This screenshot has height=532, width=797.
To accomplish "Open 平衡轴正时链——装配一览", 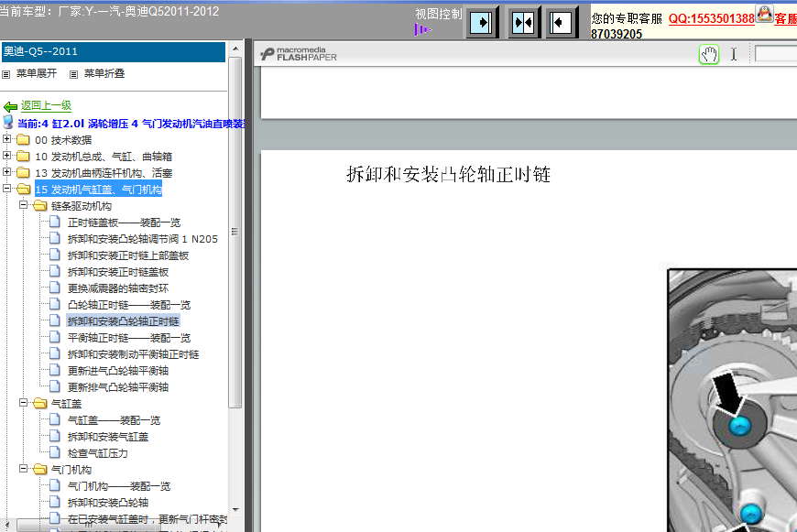I will [129, 338].
